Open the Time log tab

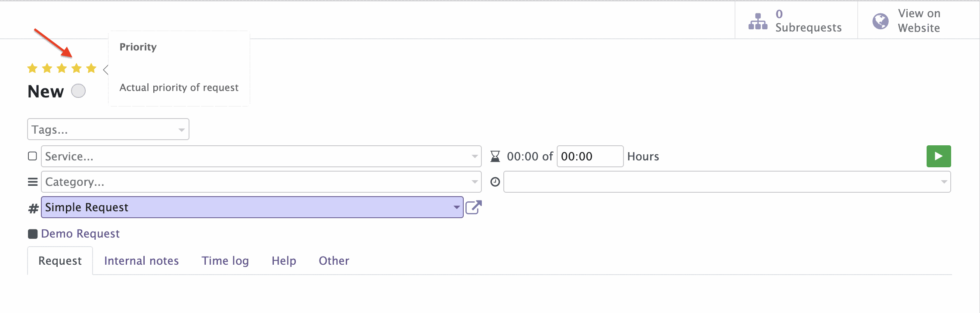225,261
